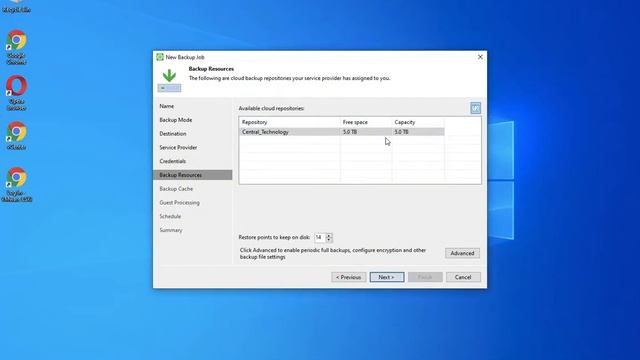Select the Schedule step
Viewport: 640px width, 360px height.
[170, 216]
